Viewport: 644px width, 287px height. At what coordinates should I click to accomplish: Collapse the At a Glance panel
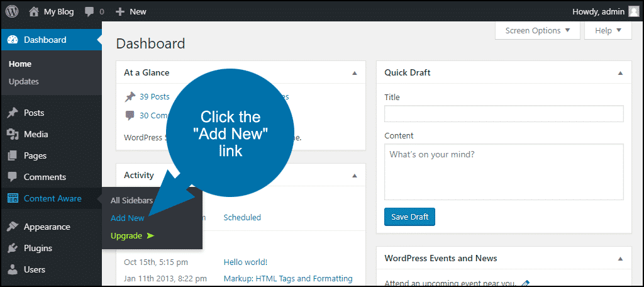(x=355, y=73)
